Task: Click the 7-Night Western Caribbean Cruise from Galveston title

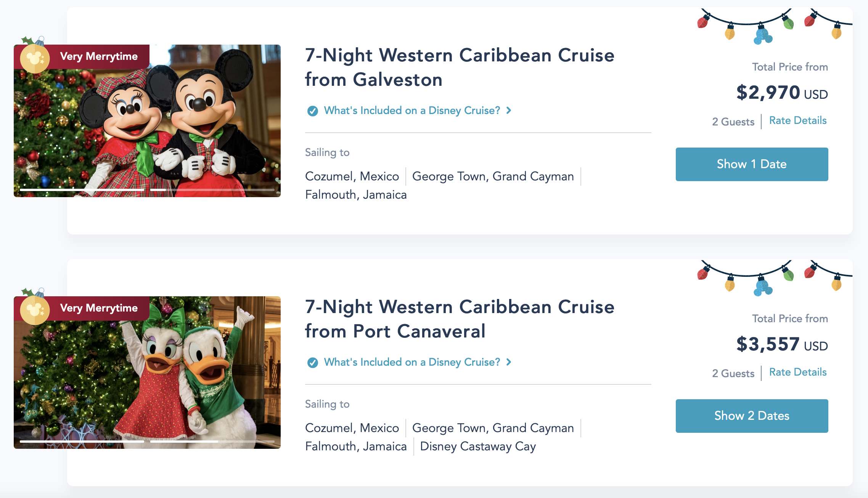Action: point(460,67)
